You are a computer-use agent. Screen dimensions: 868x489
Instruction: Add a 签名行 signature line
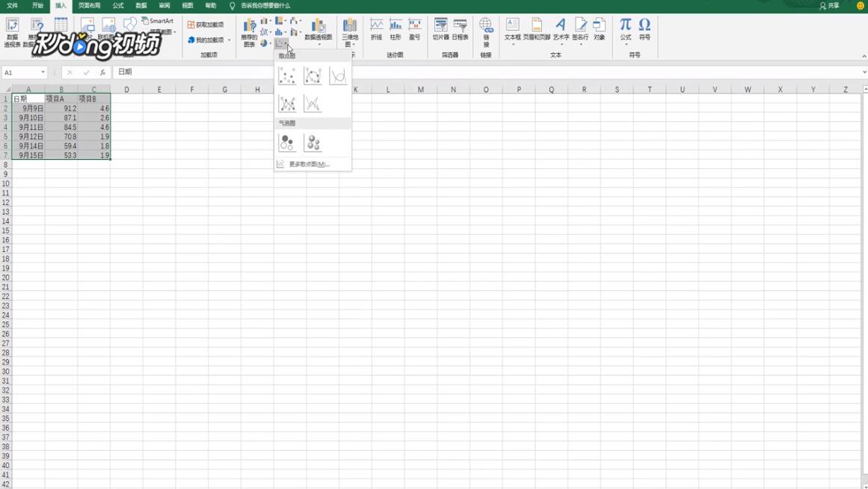point(580,31)
